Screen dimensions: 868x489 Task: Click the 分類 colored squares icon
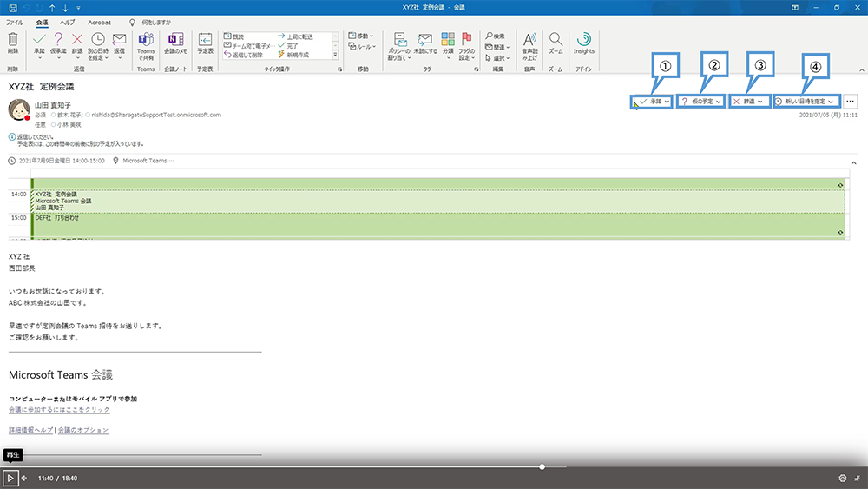point(448,40)
